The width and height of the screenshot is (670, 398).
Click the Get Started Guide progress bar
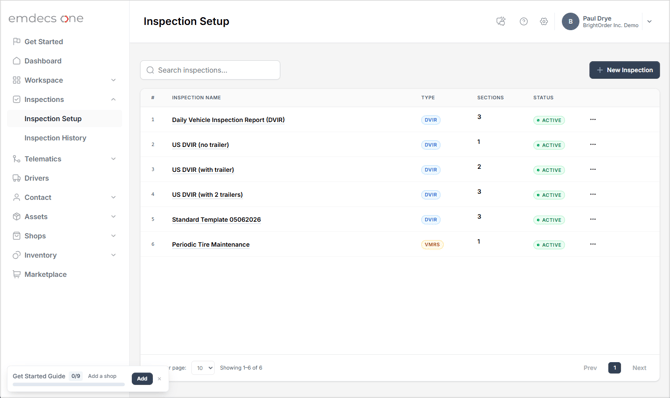coord(68,384)
